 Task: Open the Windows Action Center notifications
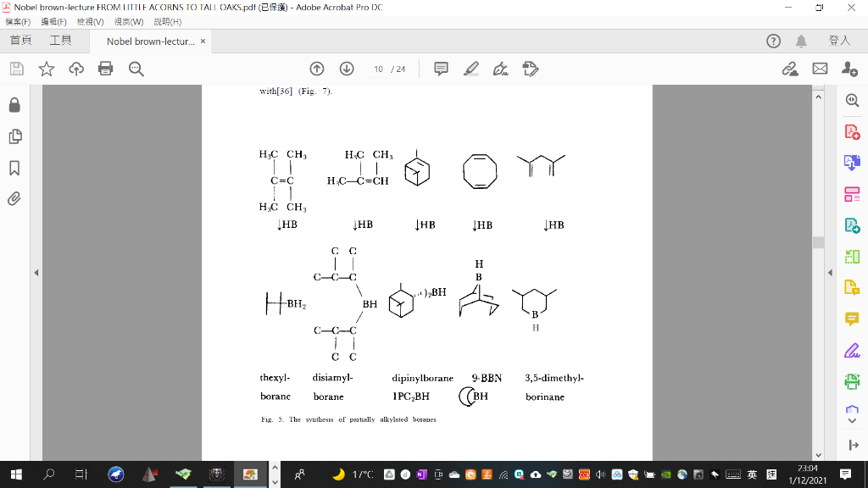pyautogui.click(x=845, y=474)
